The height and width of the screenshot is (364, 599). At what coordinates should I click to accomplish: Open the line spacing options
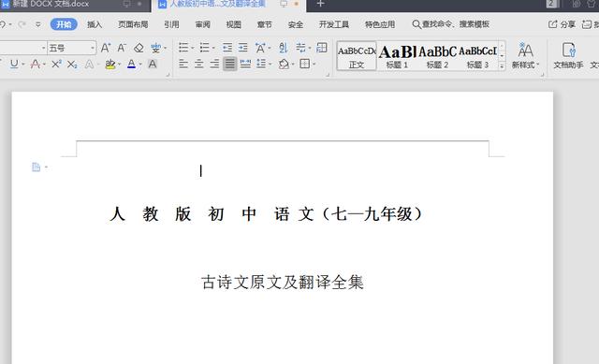[x=261, y=64]
